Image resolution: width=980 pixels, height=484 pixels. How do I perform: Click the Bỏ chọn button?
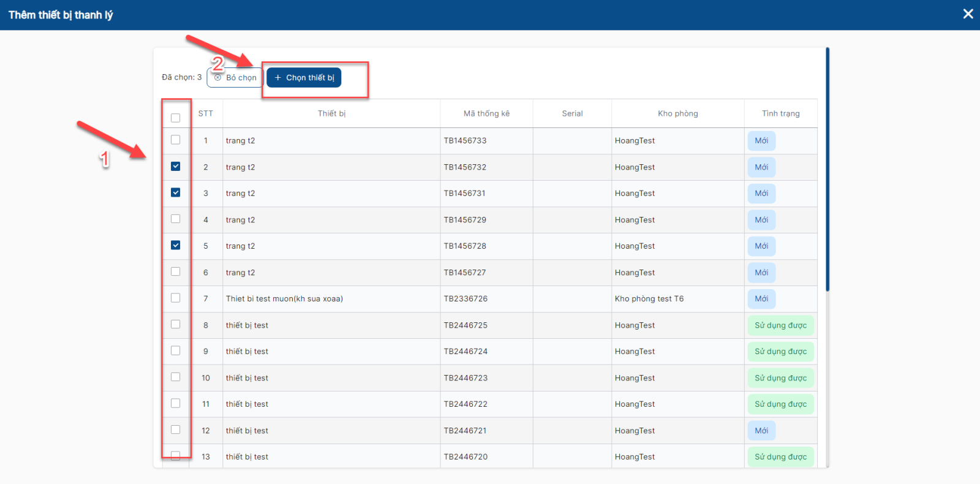pyautogui.click(x=235, y=78)
